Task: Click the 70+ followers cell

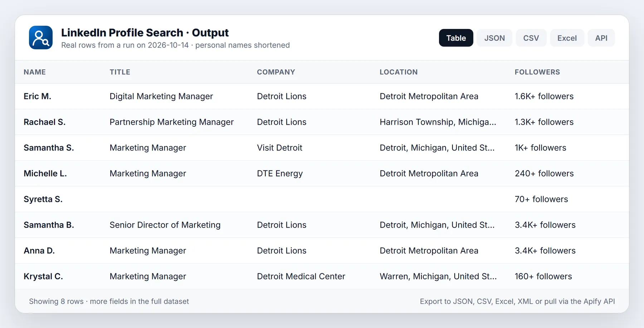Action: (x=541, y=199)
